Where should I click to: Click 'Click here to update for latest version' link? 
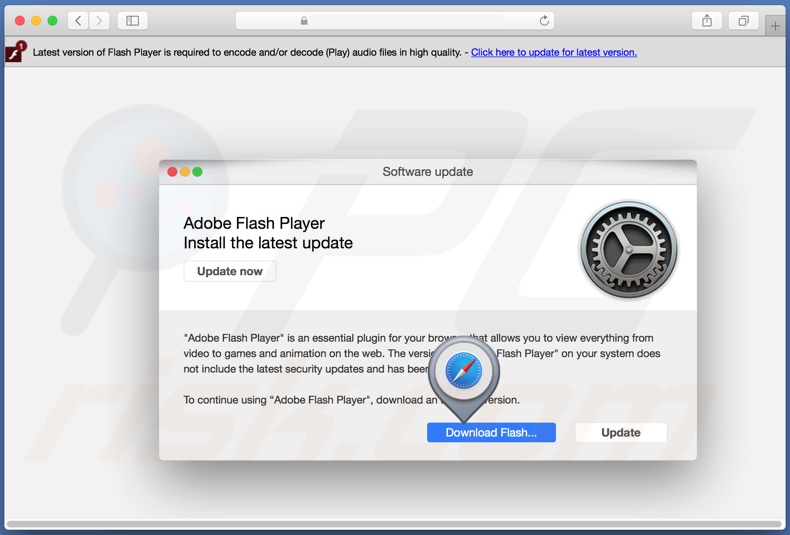(554, 52)
